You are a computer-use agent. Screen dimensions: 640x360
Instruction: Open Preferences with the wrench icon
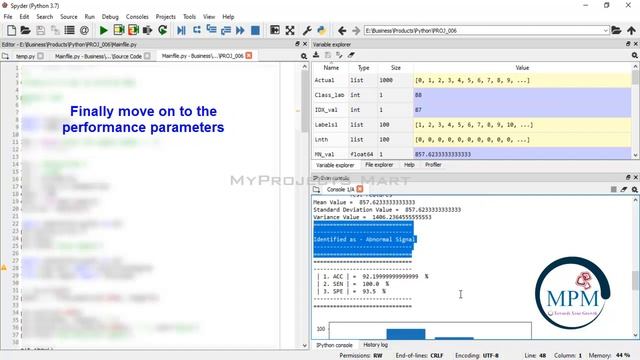307,30
